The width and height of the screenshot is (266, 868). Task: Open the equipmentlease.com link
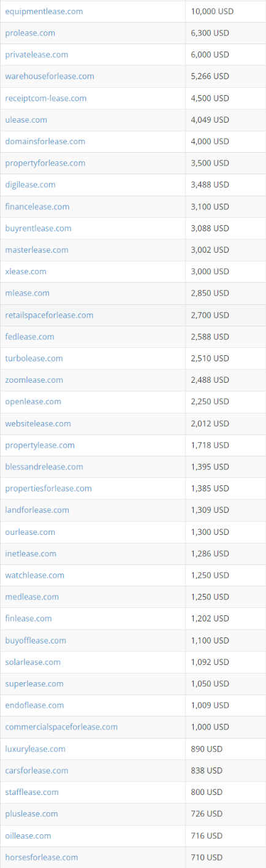pos(44,12)
